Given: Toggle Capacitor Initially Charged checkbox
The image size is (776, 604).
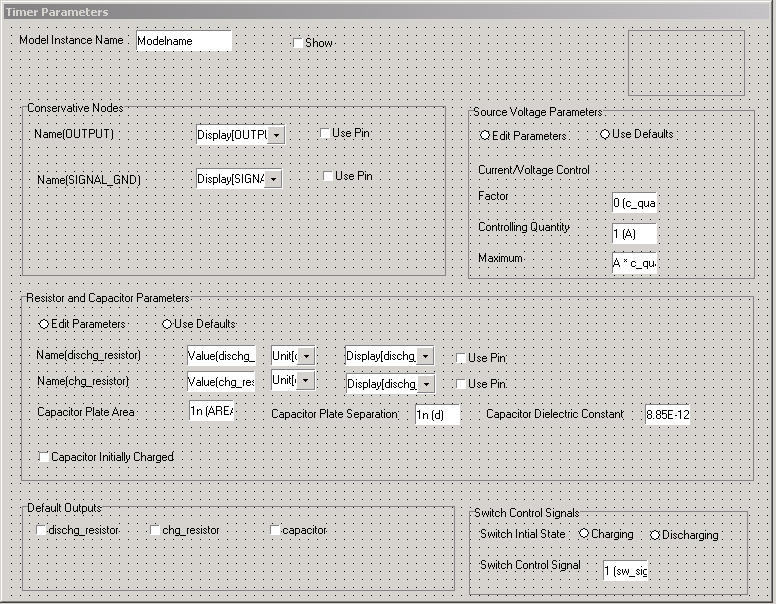Looking at the screenshot, I should pos(44,457).
